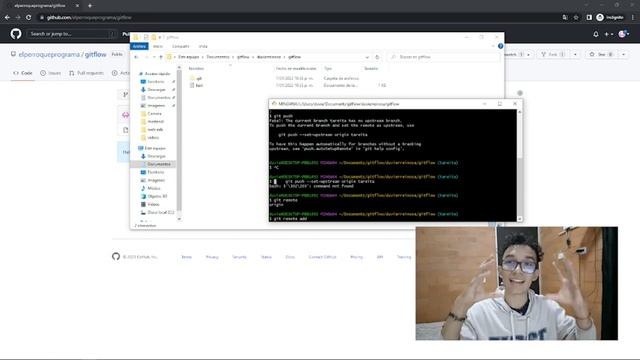Click the GitHub 'Search or jump to' field

pos(72,34)
